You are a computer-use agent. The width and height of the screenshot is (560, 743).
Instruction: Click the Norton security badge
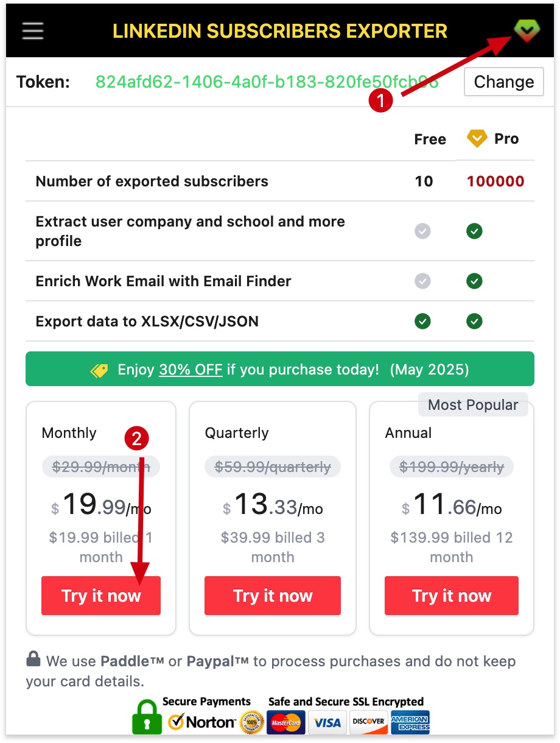[x=201, y=722]
